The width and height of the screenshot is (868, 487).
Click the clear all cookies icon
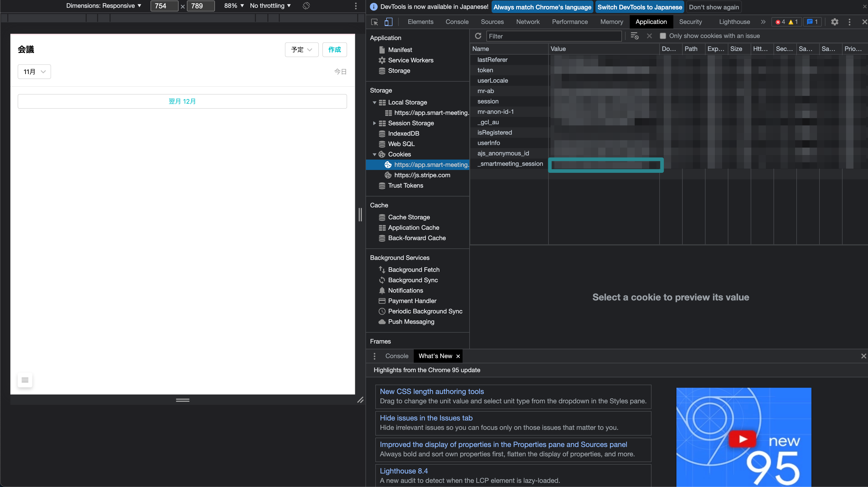pyautogui.click(x=634, y=36)
